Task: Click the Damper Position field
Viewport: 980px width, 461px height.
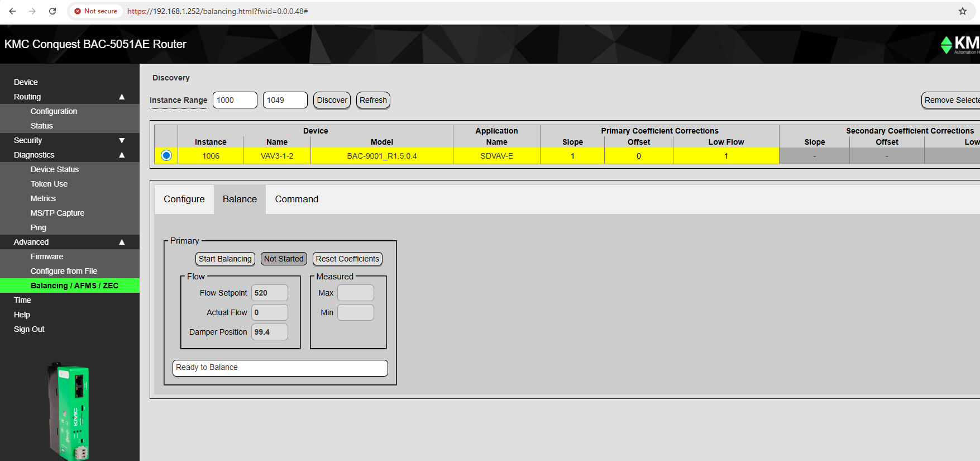Action: [x=270, y=332]
